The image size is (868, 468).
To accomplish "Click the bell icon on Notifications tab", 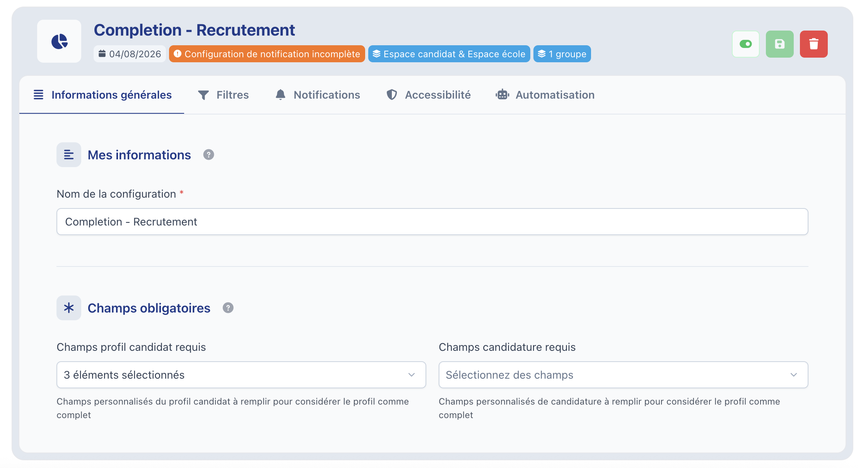I will 280,95.
